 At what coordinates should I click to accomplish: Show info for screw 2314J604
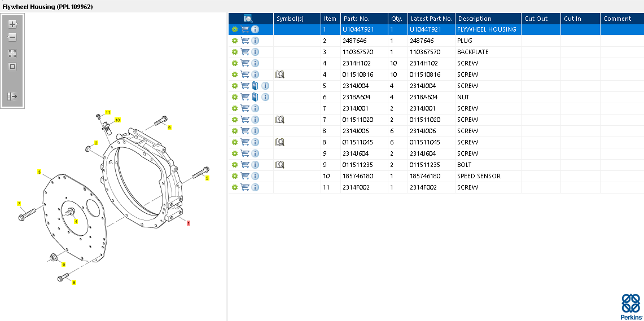[x=255, y=153]
